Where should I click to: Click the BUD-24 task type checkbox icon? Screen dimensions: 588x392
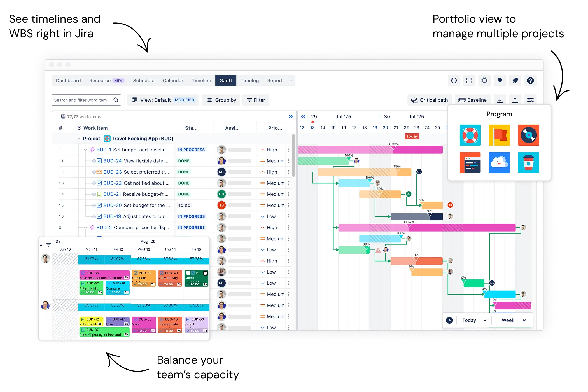pyautogui.click(x=99, y=161)
